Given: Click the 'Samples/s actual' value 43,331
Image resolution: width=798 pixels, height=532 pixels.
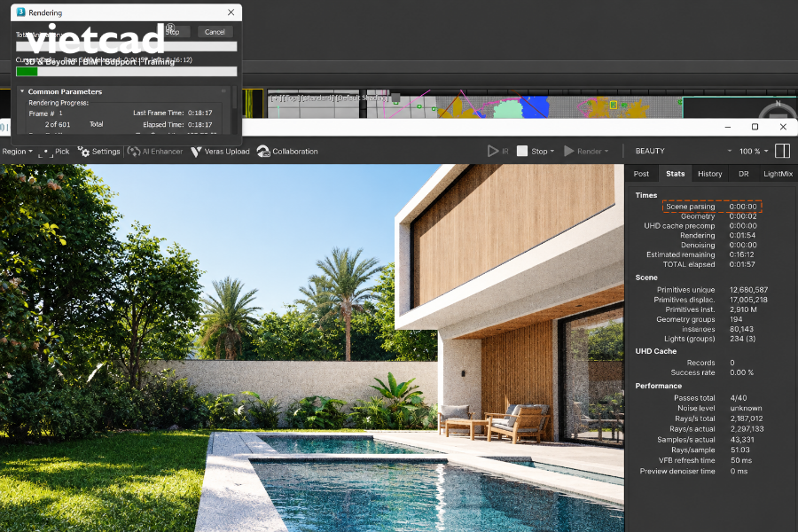Looking at the screenshot, I should [742, 440].
